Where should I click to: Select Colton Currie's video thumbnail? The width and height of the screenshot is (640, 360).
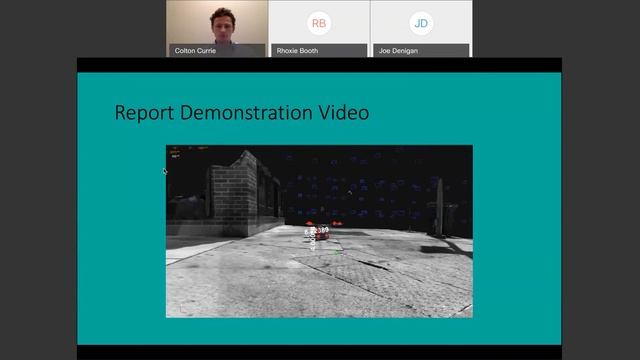[217, 28]
